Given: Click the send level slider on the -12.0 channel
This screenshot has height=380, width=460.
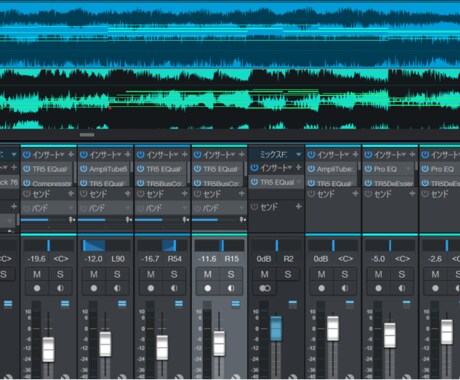Looking at the screenshot, I should 101,220.
